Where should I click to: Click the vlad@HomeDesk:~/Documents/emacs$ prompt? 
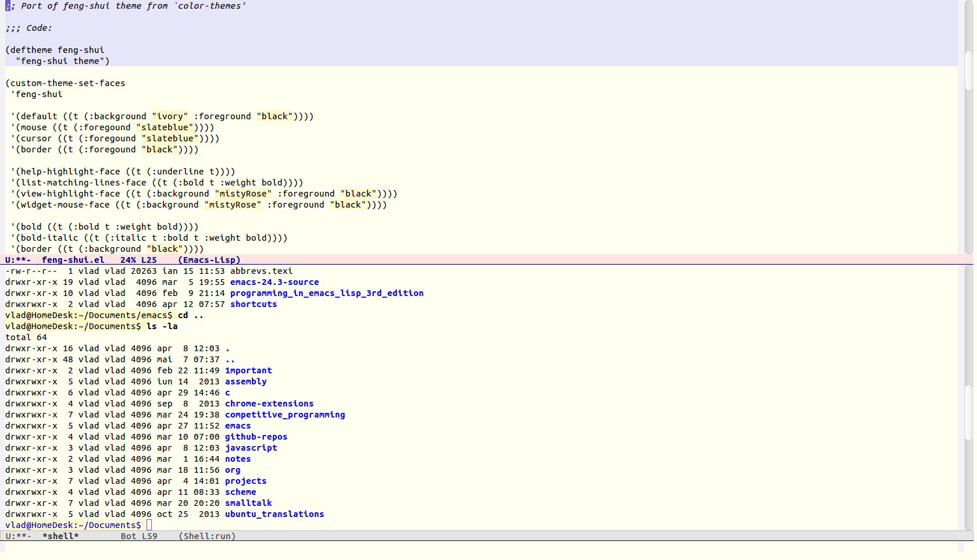(x=89, y=315)
